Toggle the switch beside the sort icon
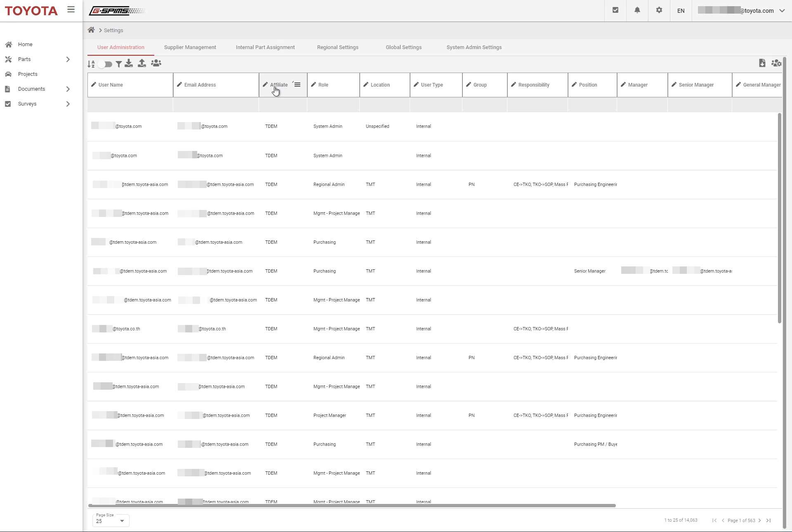The width and height of the screenshot is (792, 532). (x=105, y=64)
